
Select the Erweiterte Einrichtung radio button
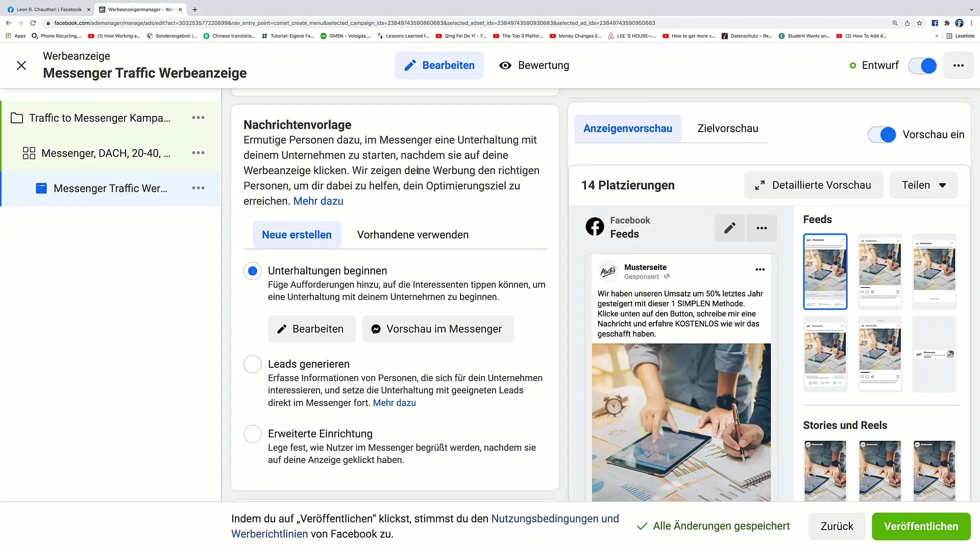(253, 433)
